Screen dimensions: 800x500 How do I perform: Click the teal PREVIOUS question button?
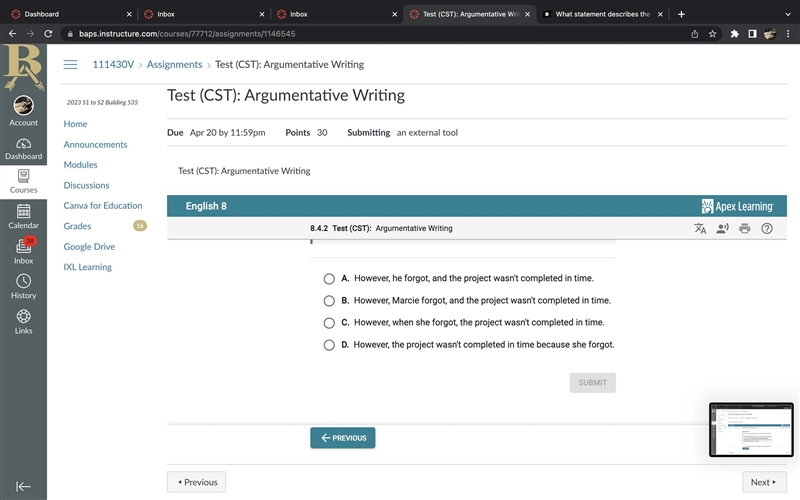[343, 438]
